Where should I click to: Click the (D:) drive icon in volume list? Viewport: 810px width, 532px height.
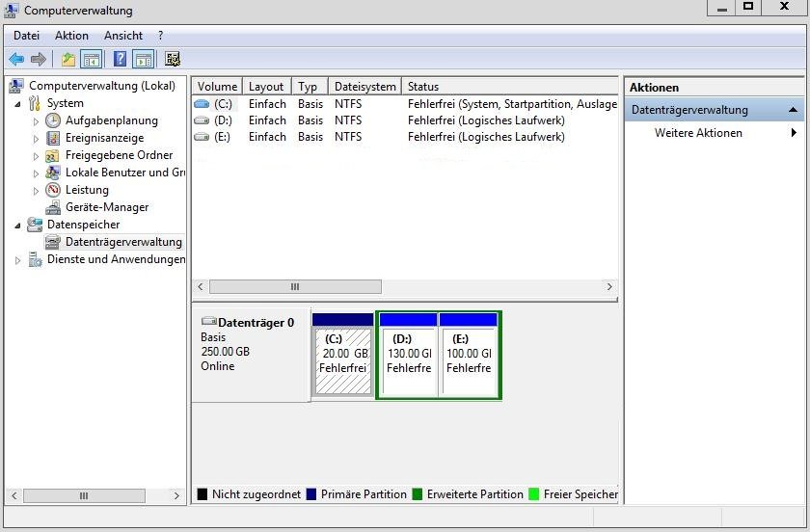pyautogui.click(x=202, y=120)
